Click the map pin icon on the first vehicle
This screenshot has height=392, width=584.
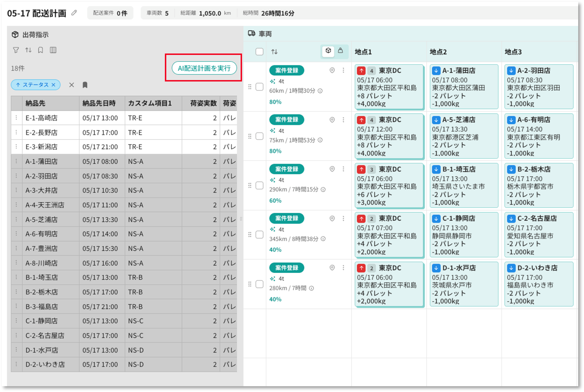point(332,70)
